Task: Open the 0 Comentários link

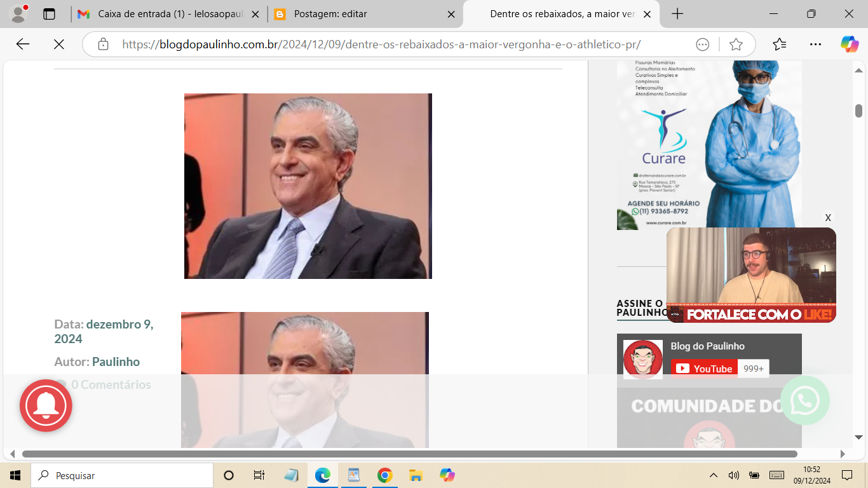Action: click(111, 384)
